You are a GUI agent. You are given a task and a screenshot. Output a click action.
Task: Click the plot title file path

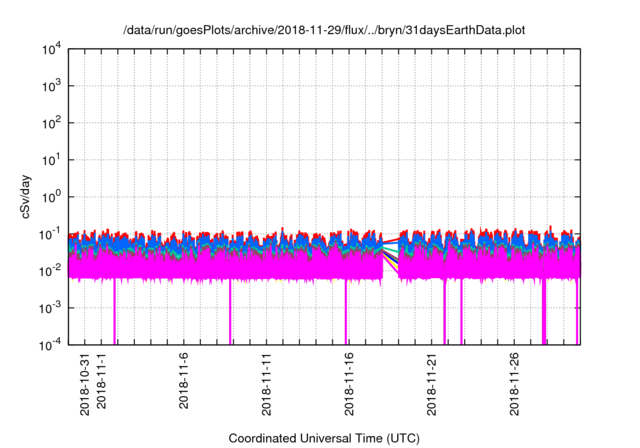(x=324, y=30)
